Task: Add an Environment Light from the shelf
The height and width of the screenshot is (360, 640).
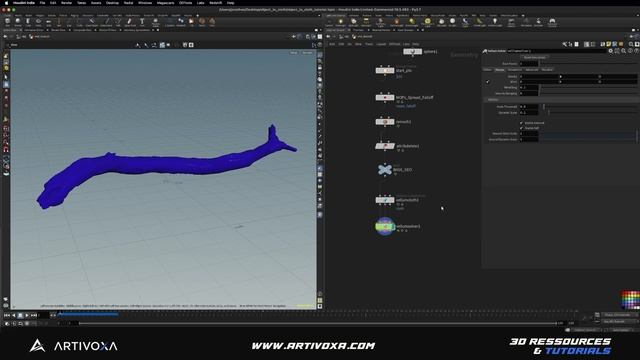Action: click(427, 22)
